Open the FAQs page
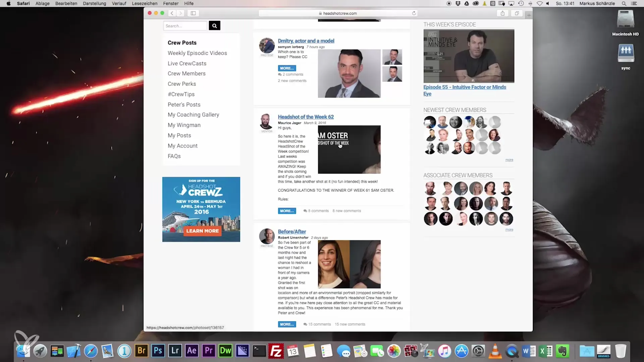 [x=174, y=156]
